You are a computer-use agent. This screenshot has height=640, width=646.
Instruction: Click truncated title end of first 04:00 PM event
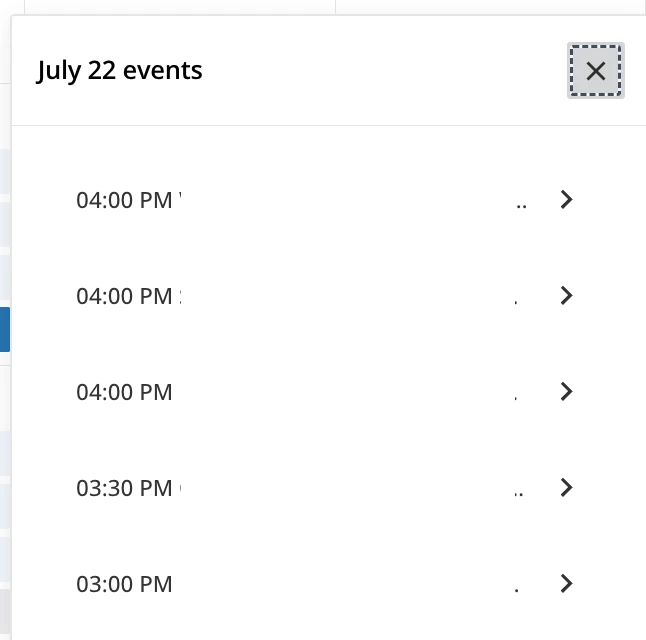click(520, 204)
